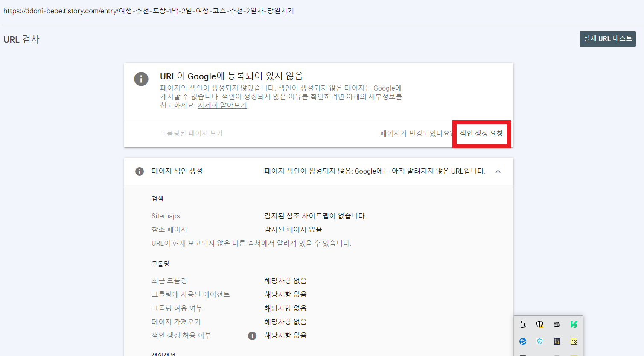This screenshot has height=356, width=644.
Task: Click the 크롤링에 사용된 에이전트 label
Action: click(x=191, y=295)
